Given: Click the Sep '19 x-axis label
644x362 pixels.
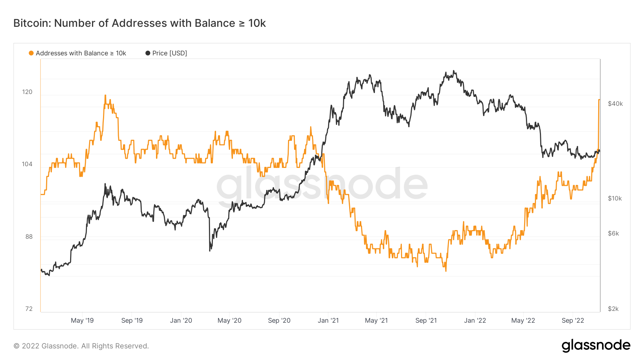Looking at the screenshot, I should (132, 321).
